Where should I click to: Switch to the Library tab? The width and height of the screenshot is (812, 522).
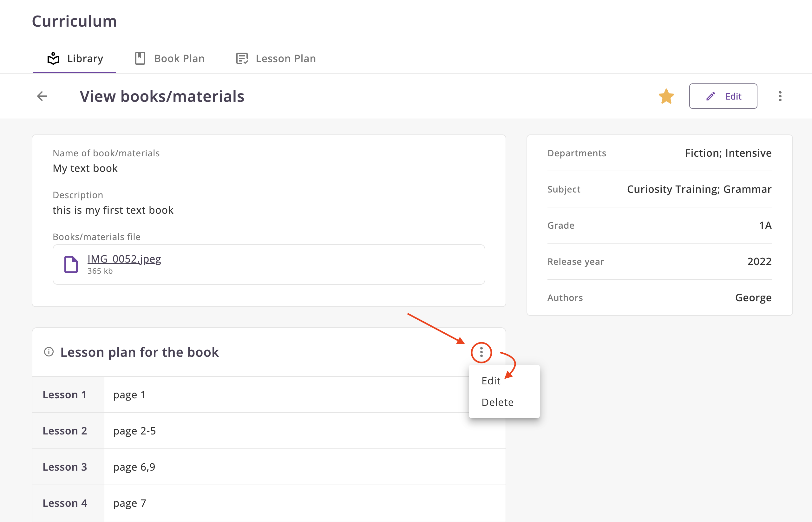click(x=75, y=59)
